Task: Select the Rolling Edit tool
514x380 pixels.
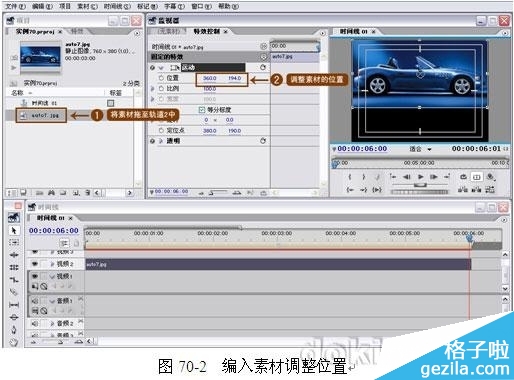Action: point(14,267)
